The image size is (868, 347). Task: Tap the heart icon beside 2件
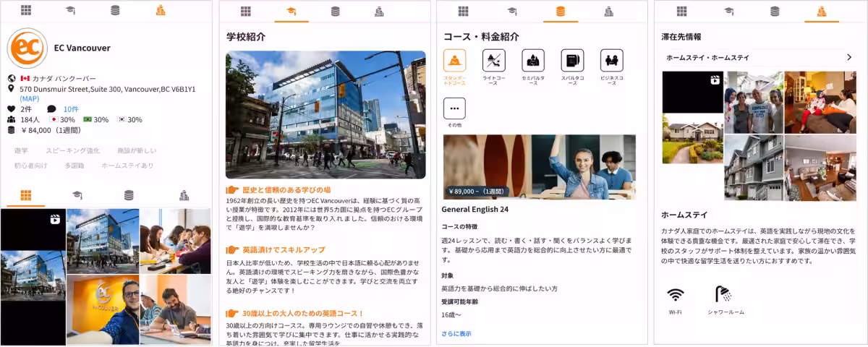pyautogui.click(x=11, y=109)
